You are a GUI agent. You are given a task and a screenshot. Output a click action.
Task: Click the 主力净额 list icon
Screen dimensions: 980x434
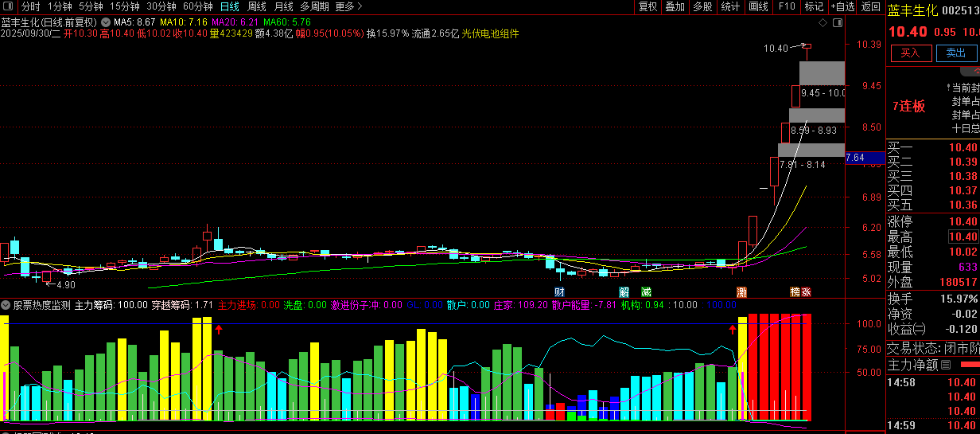click(946, 365)
